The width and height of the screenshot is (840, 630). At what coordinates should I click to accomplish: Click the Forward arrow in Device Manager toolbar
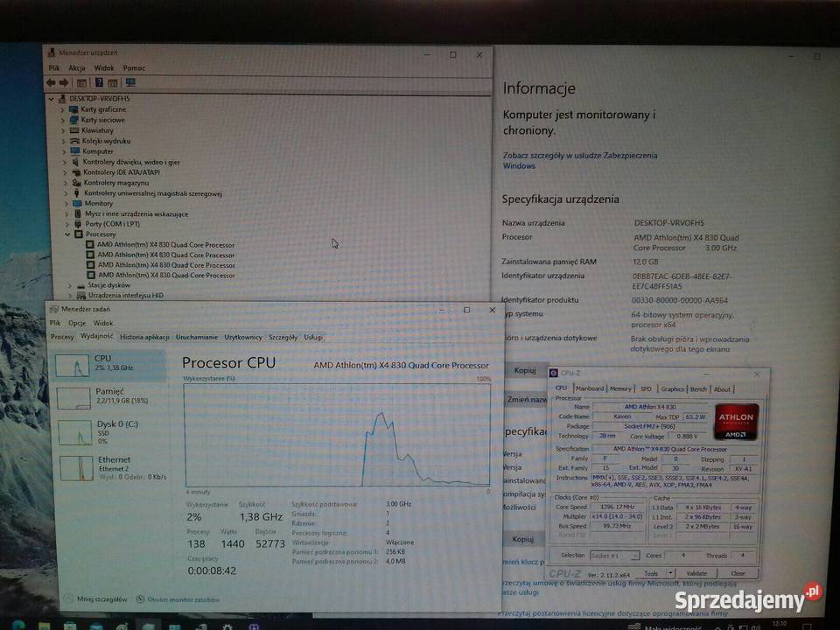[64, 83]
